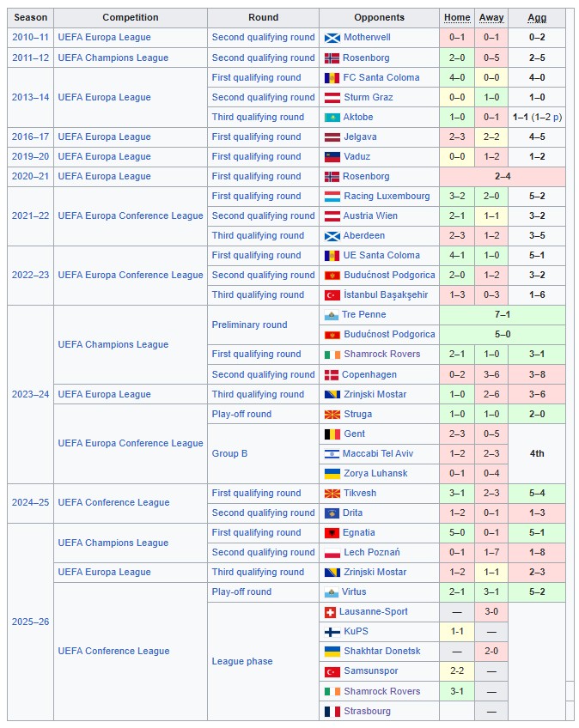Click the Poland flag beside Lech Poznań

click(332, 553)
